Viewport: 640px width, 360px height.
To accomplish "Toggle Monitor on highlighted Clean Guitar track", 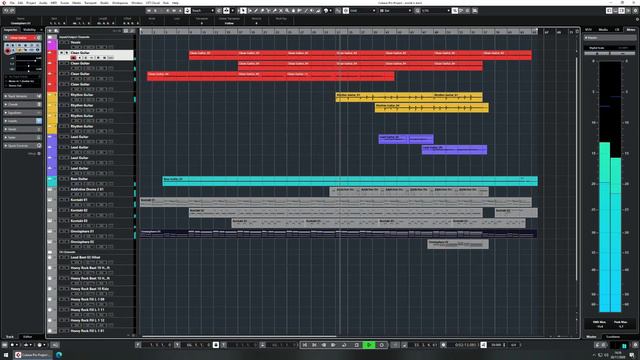I will (x=80, y=58).
